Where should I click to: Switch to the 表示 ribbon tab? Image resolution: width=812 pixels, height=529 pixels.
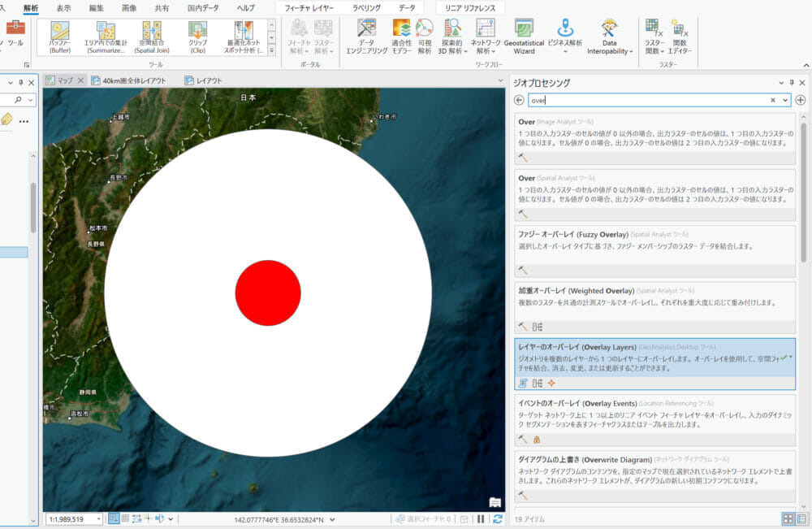[x=63, y=8]
